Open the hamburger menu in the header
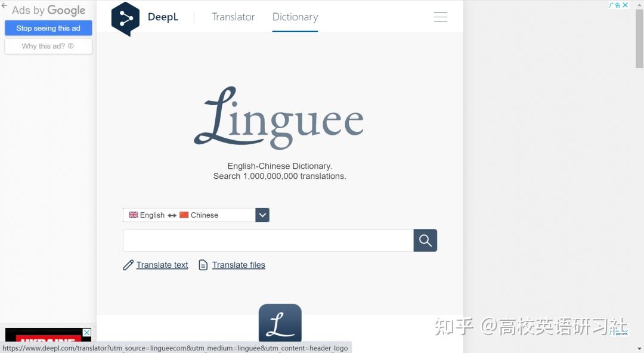Image resolution: width=644 pixels, height=353 pixels. [x=440, y=17]
